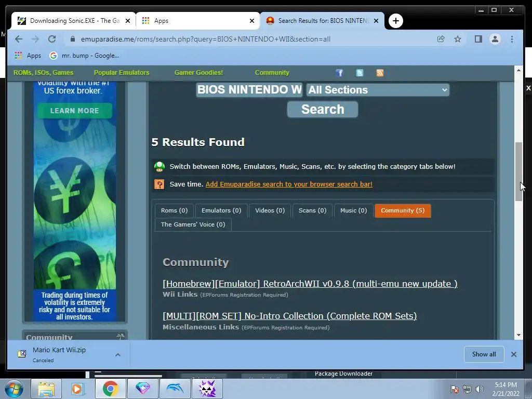
Task: Click LEARN MORE in forex ad
Action: pyautogui.click(x=75, y=111)
